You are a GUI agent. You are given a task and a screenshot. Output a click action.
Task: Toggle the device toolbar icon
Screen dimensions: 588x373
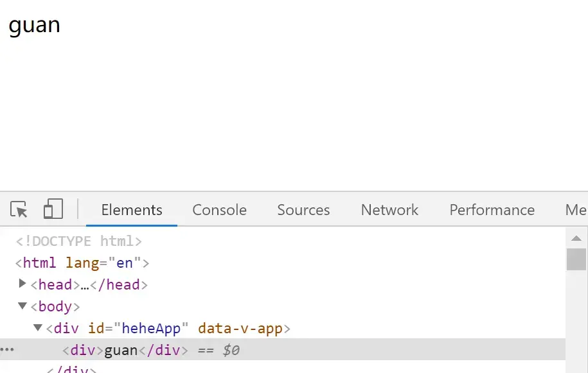[53, 209]
